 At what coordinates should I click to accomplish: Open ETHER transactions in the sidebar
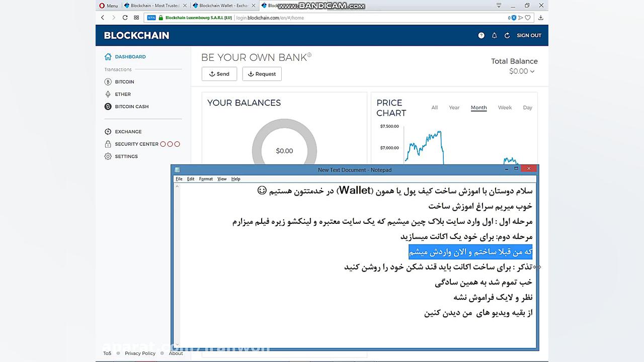123,94
